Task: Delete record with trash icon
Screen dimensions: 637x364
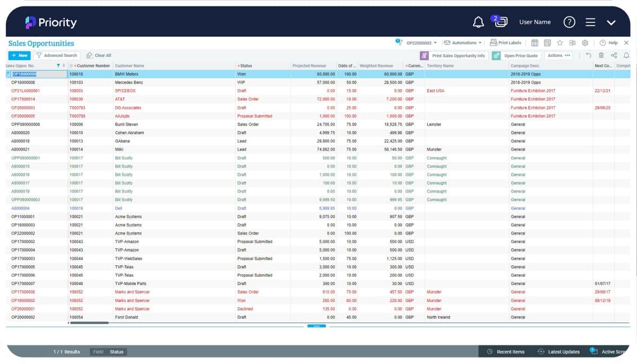Action: tap(601, 55)
